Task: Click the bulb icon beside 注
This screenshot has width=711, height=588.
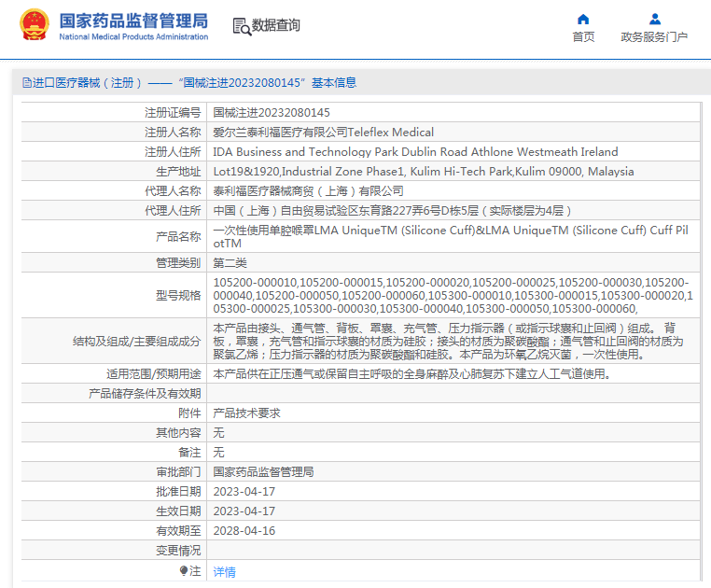Action: [184, 570]
